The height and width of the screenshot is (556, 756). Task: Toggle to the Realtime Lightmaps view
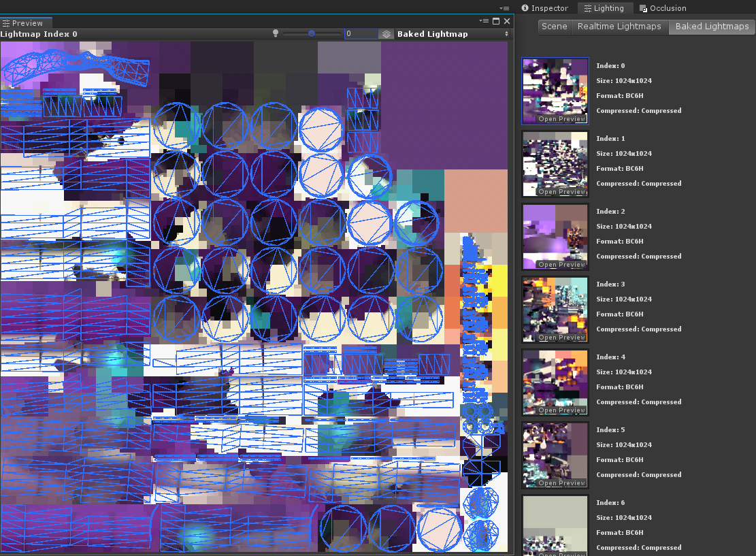(x=619, y=27)
